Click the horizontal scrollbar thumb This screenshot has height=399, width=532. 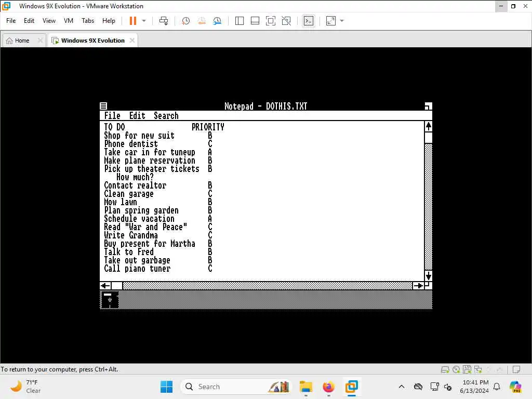(117, 286)
